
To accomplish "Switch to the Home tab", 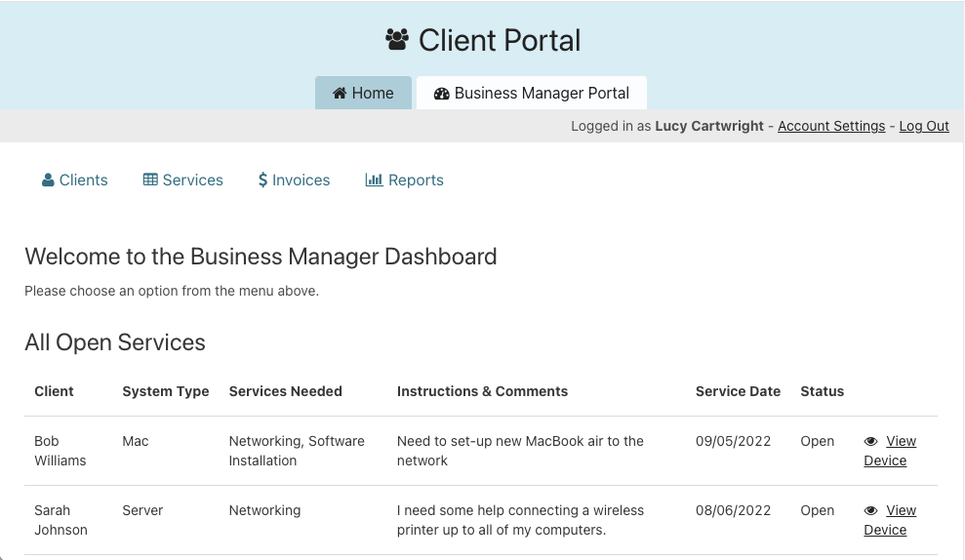I will point(363,94).
